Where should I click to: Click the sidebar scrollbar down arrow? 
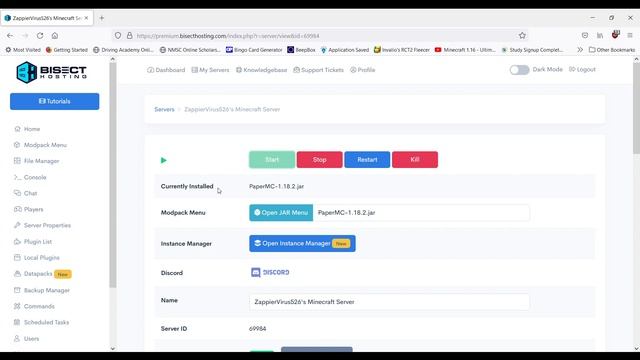click(113, 349)
